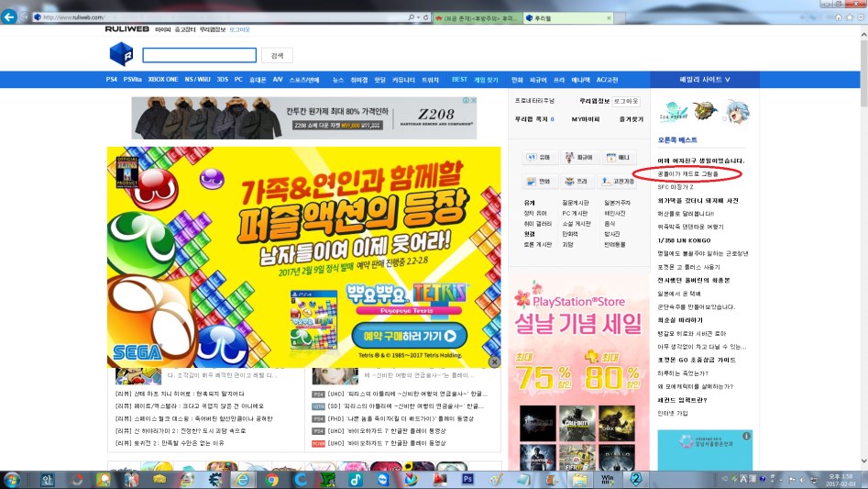868x489 pixels.
Task: Open the 3DS menu item
Action: point(223,80)
